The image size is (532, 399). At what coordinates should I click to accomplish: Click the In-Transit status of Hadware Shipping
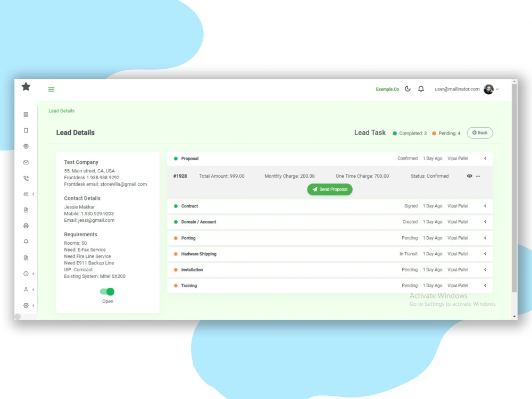point(409,254)
